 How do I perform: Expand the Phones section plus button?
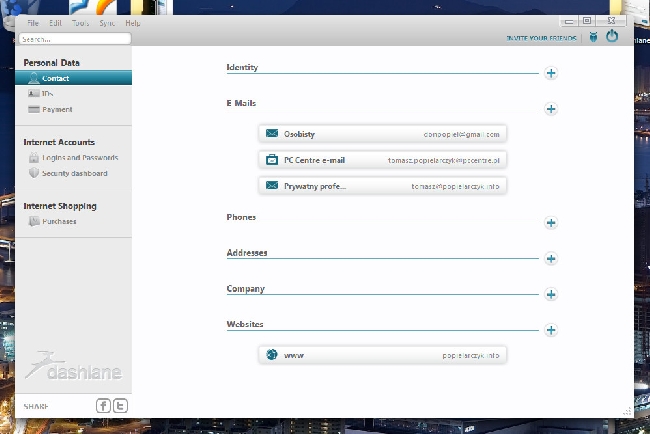pyautogui.click(x=551, y=223)
